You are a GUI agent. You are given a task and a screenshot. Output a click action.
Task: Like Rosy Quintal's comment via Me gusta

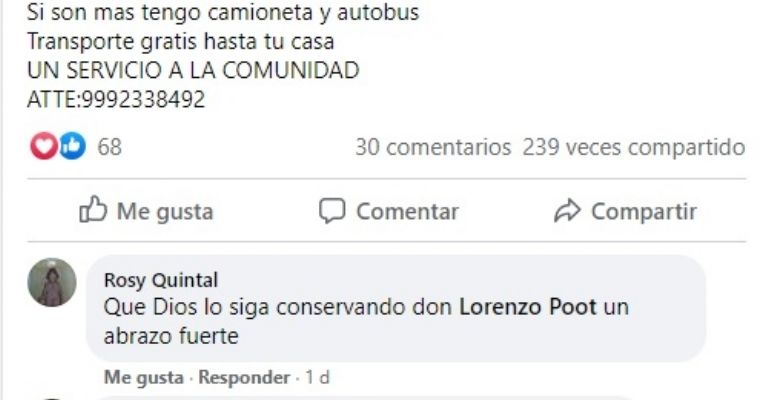click(144, 377)
